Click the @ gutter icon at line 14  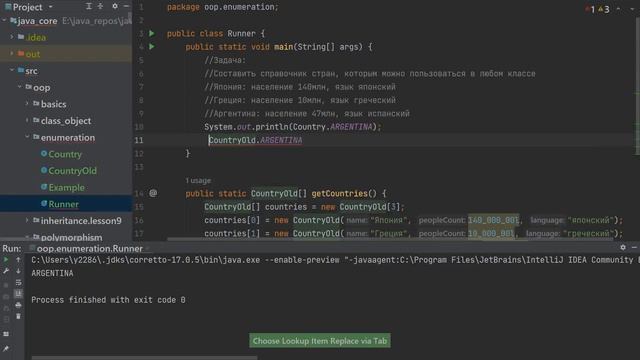[x=153, y=193]
